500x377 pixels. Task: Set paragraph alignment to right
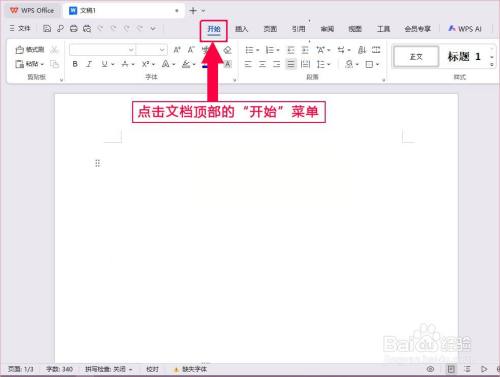coord(276,64)
